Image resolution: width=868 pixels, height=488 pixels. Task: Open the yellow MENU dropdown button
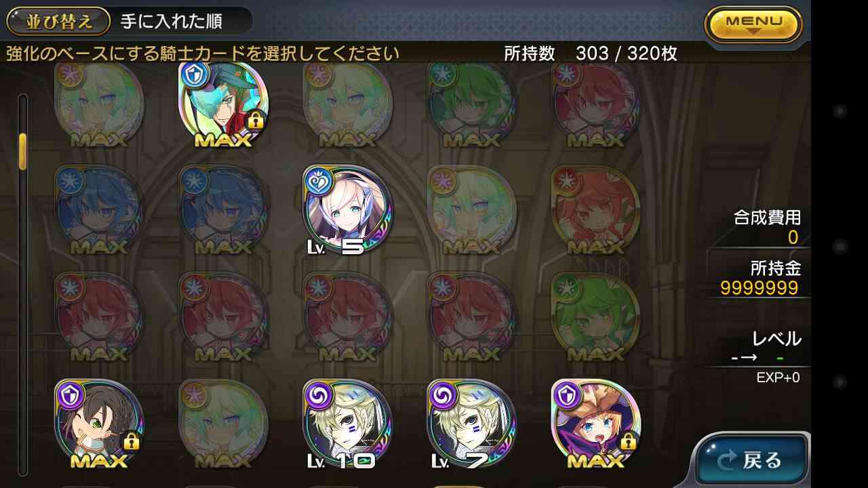(753, 25)
